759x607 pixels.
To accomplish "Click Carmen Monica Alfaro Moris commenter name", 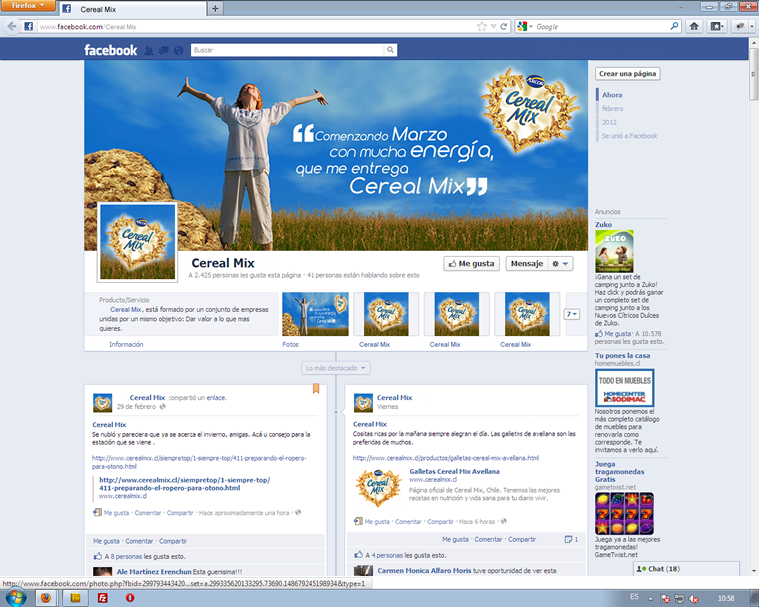I will point(424,571).
